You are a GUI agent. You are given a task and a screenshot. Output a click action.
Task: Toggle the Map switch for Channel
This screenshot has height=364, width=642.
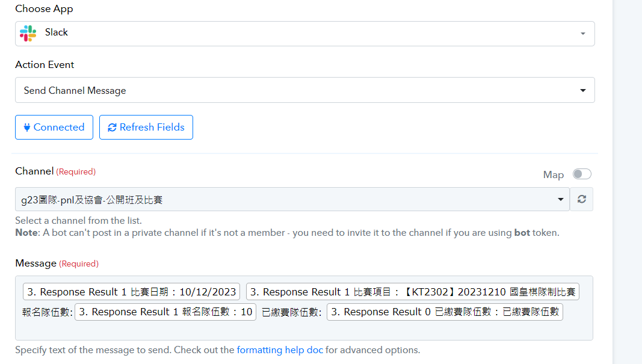[x=582, y=174]
